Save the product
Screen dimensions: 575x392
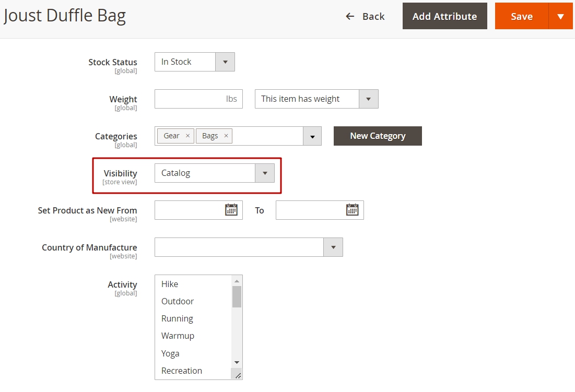(x=522, y=16)
